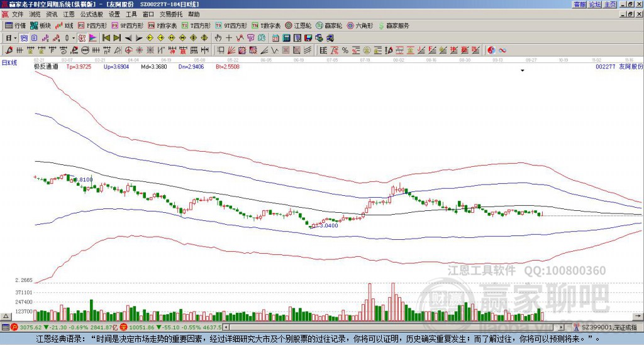Click Shanghai index 3075.62 in status bar
Screen dimensions: 644x345
[30, 327]
